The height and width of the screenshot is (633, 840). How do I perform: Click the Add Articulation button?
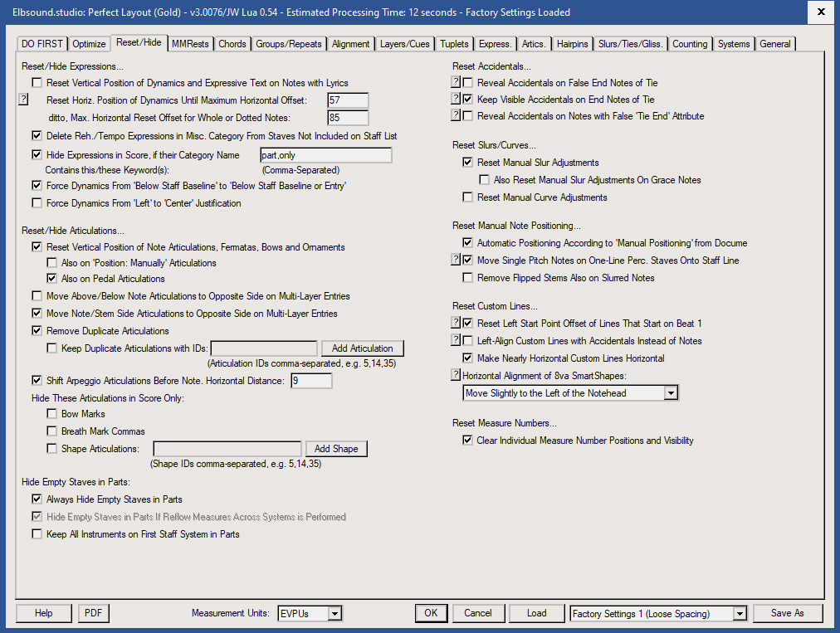coord(361,348)
